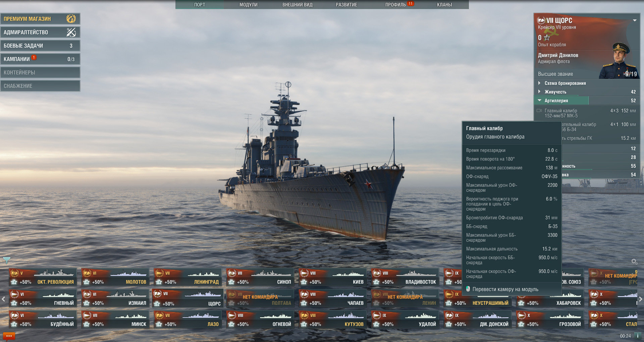Open Боевые задачи list
Viewport: 644px width, 342px height.
40,46
